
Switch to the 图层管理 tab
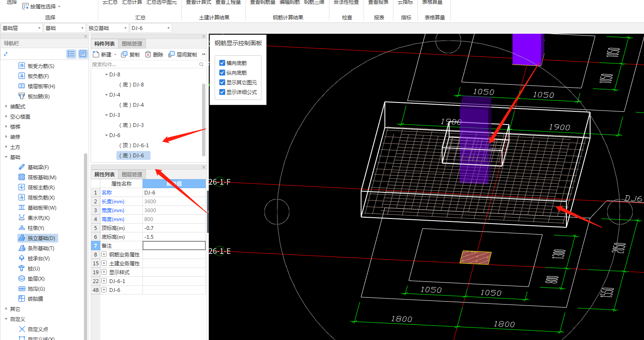point(132,175)
